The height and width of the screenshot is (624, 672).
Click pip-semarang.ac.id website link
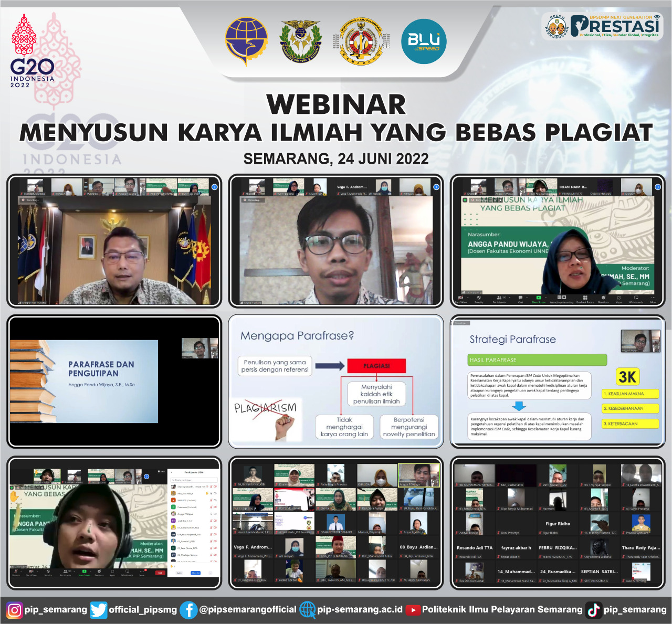(x=360, y=609)
